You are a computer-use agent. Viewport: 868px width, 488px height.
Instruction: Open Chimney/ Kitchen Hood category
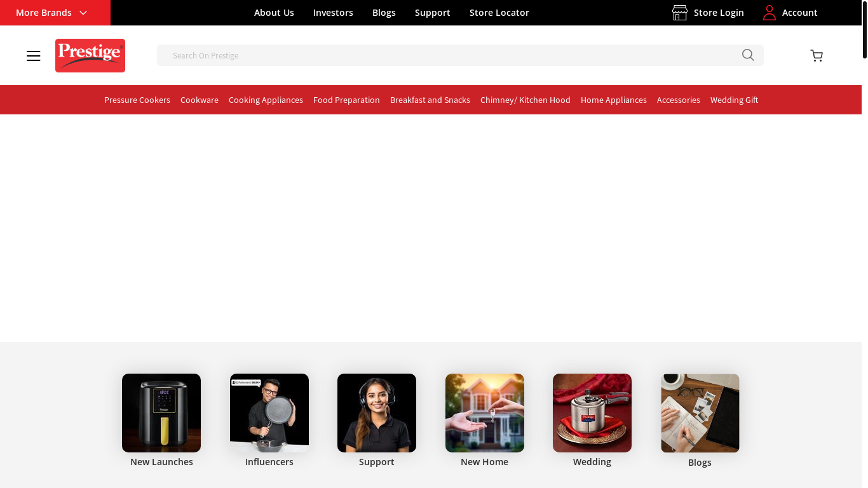point(526,100)
